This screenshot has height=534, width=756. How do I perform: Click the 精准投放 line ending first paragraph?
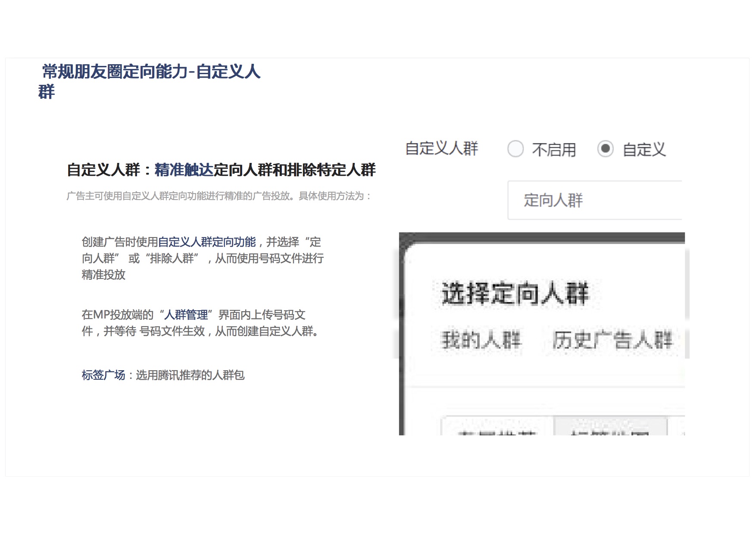(x=103, y=275)
